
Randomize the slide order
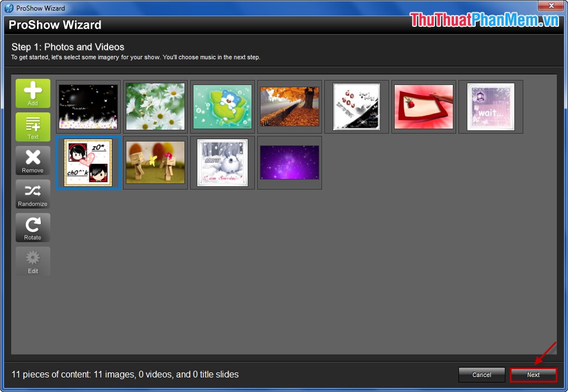(32, 194)
